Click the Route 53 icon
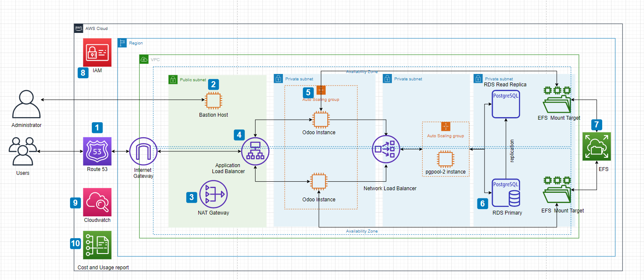The height and width of the screenshot is (280, 644). 97,151
